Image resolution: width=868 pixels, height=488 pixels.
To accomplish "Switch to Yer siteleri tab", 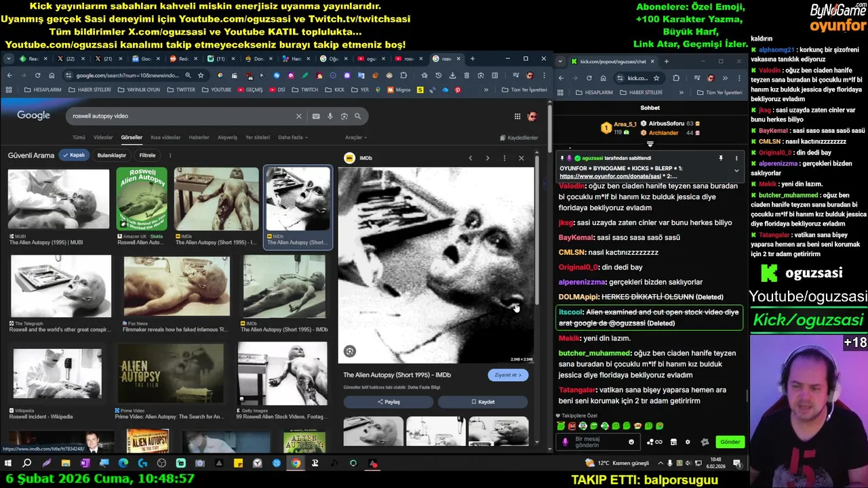I will click(x=258, y=138).
